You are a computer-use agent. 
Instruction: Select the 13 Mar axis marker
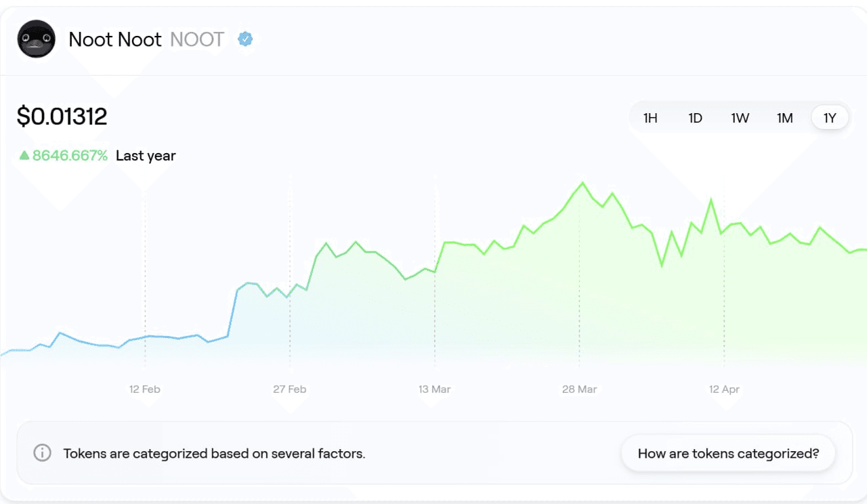434,390
